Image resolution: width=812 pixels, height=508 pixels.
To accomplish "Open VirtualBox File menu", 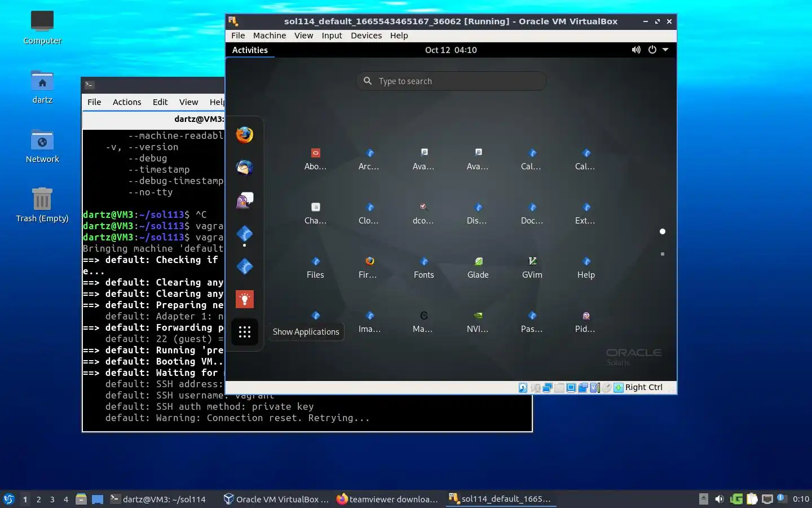I will [238, 35].
